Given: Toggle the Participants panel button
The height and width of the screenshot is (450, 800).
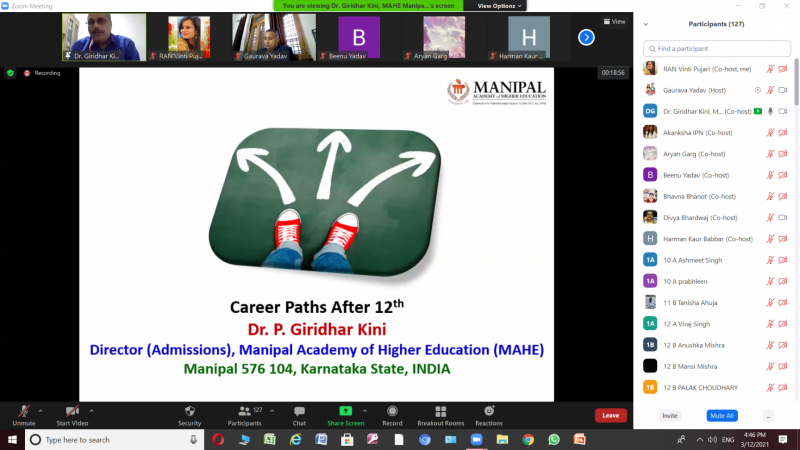Looking at the screenshot, I should click(x=245, y=415).
